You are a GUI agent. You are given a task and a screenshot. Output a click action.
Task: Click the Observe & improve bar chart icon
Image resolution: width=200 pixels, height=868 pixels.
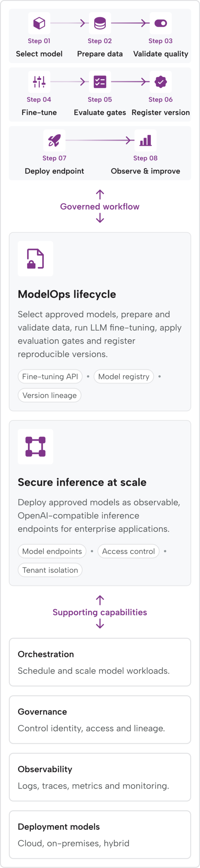click(x=145, y=140)
